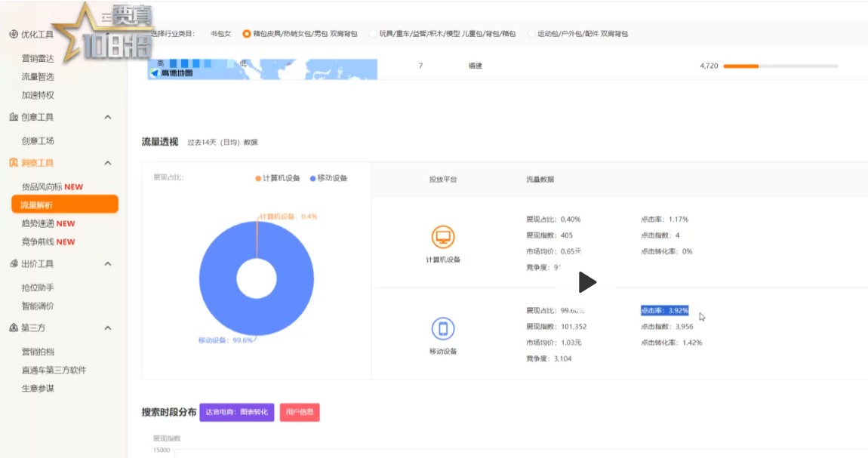Click the 用户信息 red button
Screen dimensions: 868x458
coord(300,412)
